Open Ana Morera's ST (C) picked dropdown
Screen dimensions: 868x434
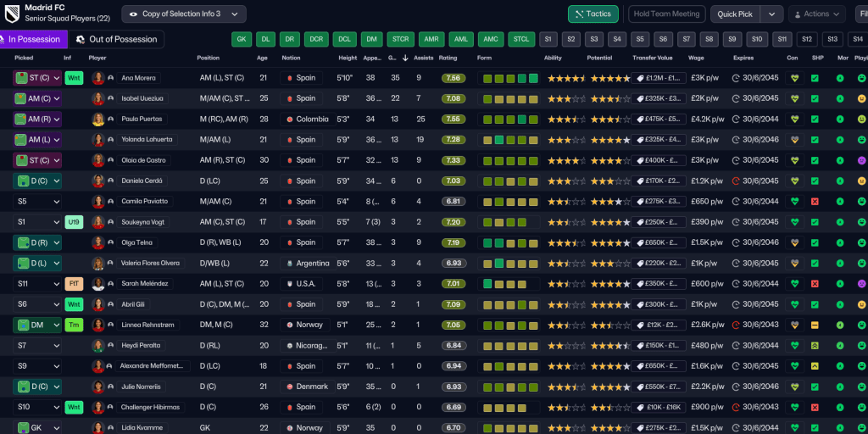click(x=37, y=78)
